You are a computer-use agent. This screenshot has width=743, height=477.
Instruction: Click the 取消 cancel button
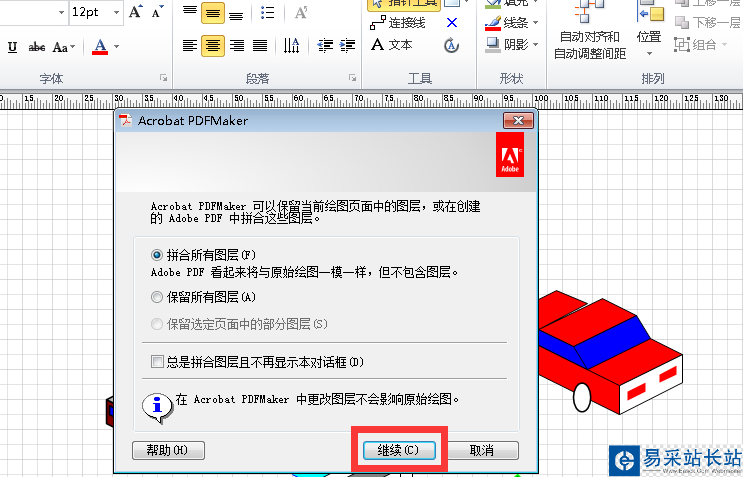(482, 450)
